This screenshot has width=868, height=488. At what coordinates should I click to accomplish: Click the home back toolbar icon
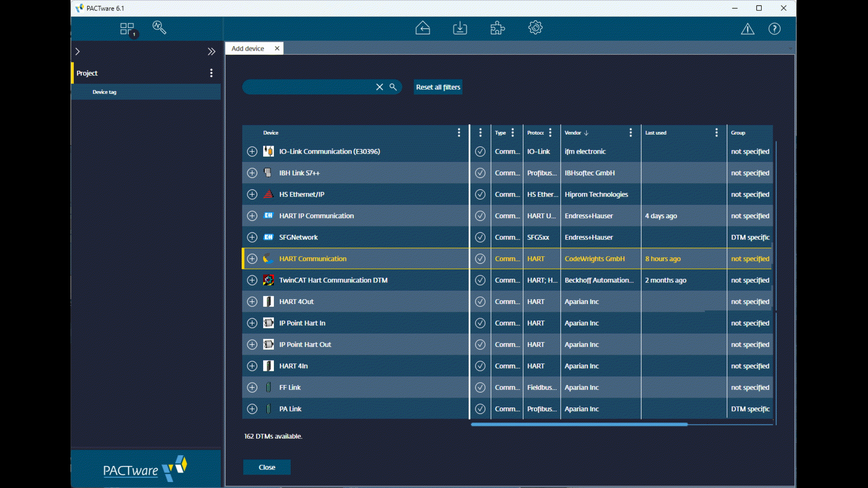tap(423, 28)
